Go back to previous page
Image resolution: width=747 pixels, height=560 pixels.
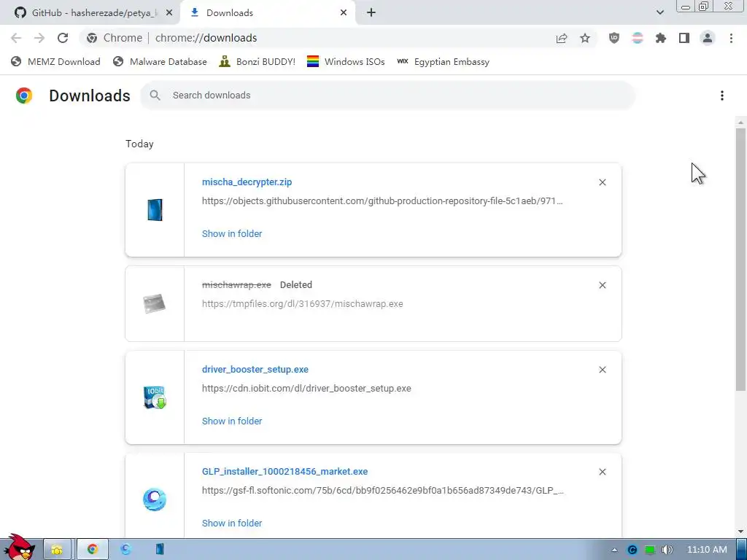(x=16, y=38)
